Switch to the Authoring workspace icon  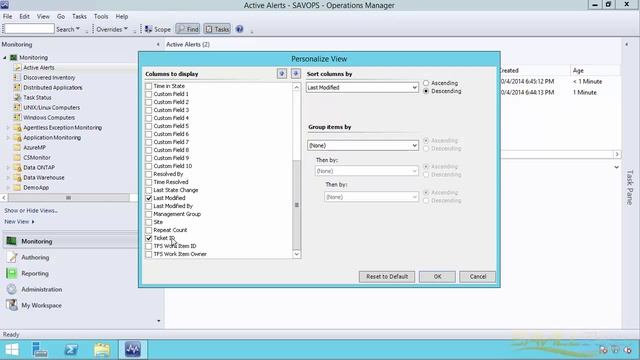[x=11, y=257]
